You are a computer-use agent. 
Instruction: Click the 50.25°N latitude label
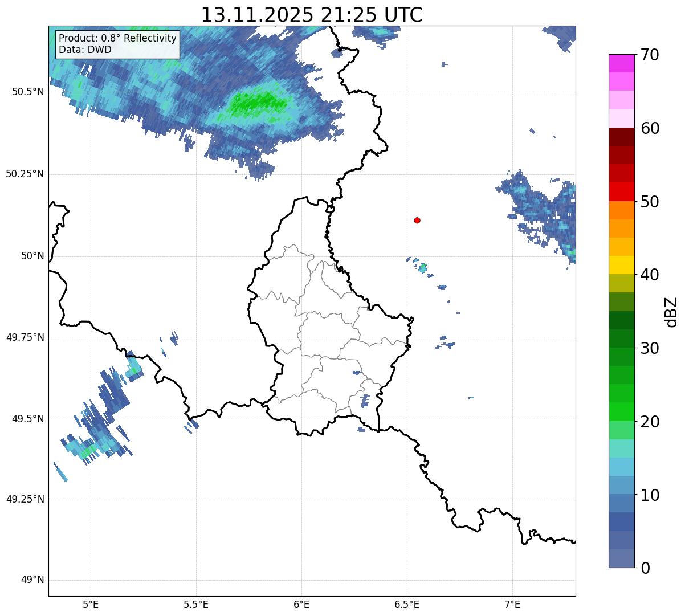(x=25, y=174)
